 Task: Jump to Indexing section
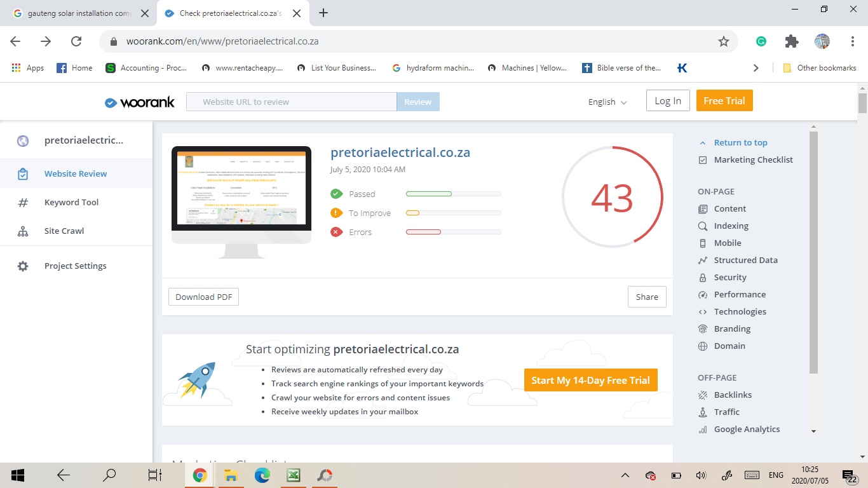[x=731, y=226]
